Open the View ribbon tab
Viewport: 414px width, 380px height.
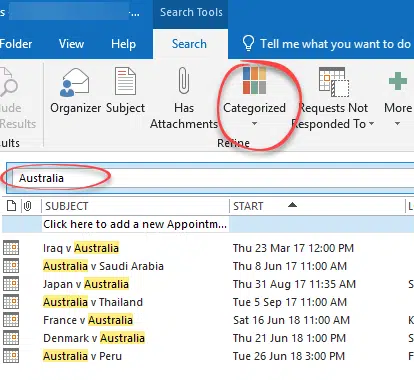pyautogui.click(x=71, y=44)
